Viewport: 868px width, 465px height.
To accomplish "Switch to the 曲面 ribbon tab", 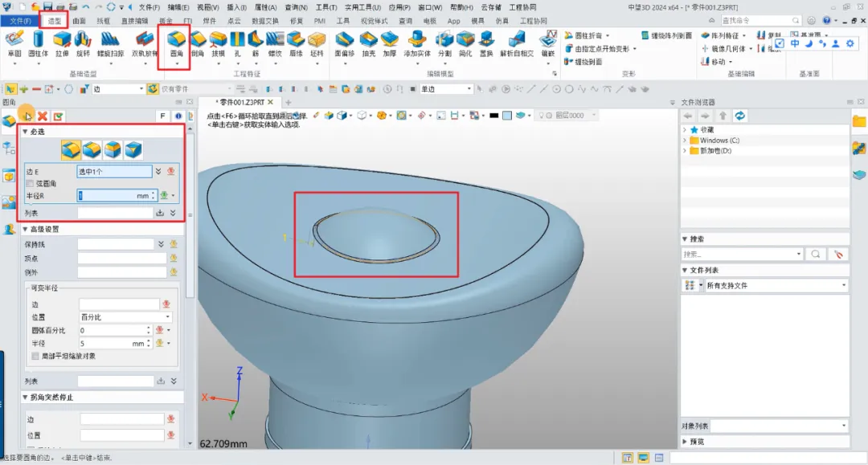I will tap(80, 21).
